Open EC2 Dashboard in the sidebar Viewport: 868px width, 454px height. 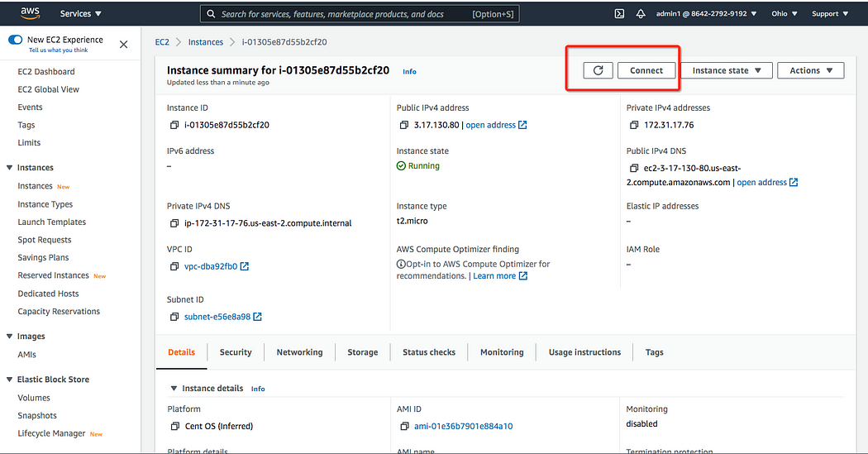coord(46,71)
